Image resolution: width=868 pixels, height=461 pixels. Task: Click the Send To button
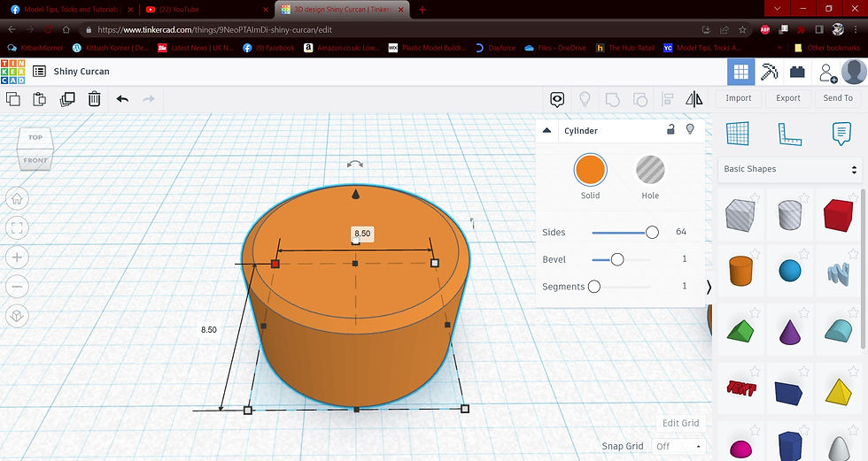[x=838, y=98]
